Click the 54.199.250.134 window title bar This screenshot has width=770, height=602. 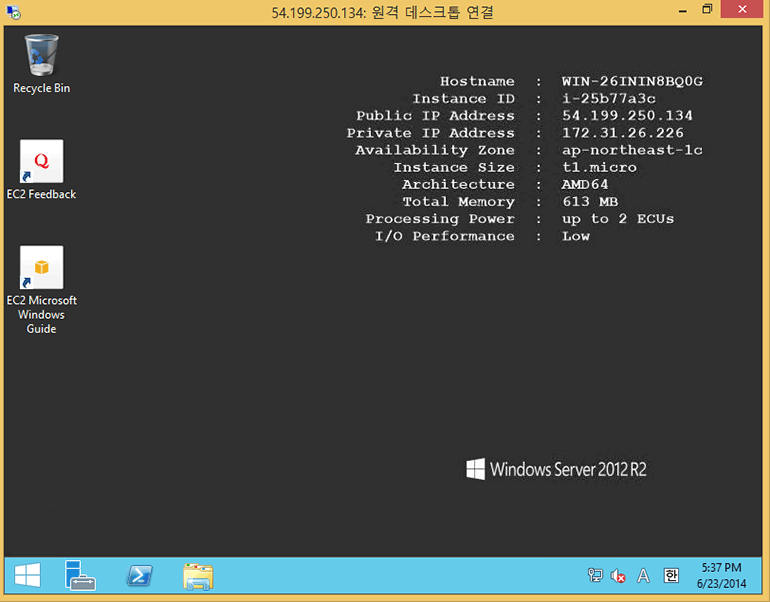pyautogui.click(x=383, y=12)
